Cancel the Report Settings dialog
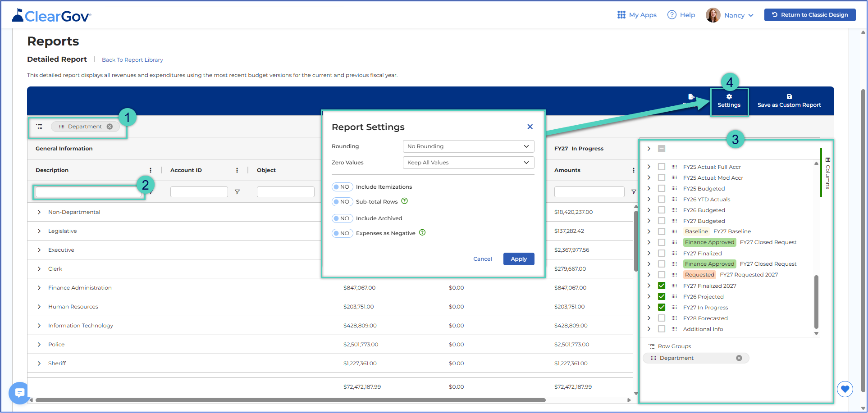 point(482,259)
